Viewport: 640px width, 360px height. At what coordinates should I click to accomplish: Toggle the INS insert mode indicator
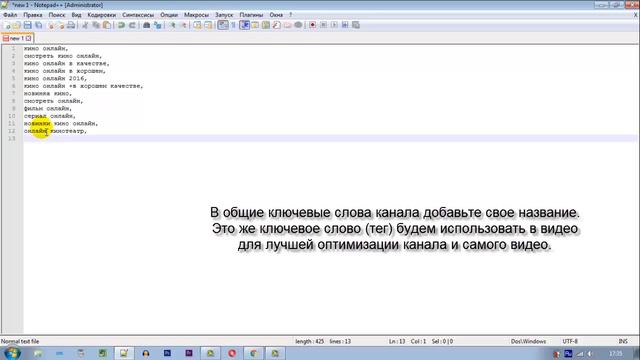pos(623,341)
